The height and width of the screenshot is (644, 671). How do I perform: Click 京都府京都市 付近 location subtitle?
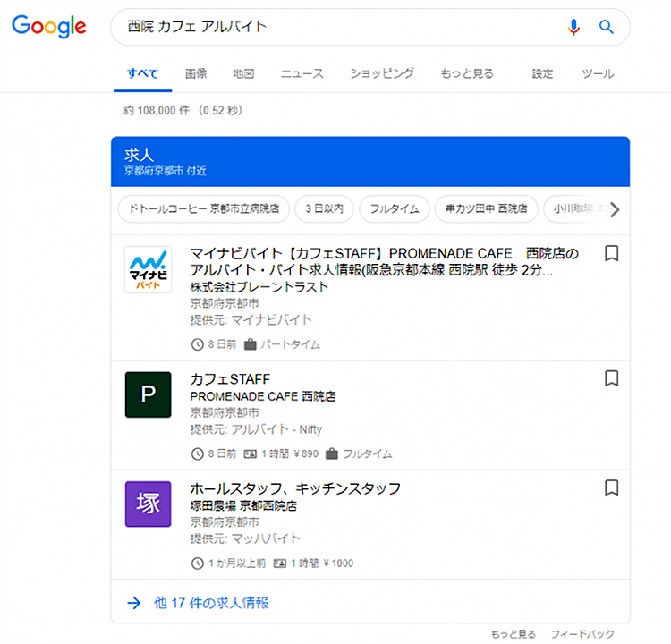(x=166, y=171)
